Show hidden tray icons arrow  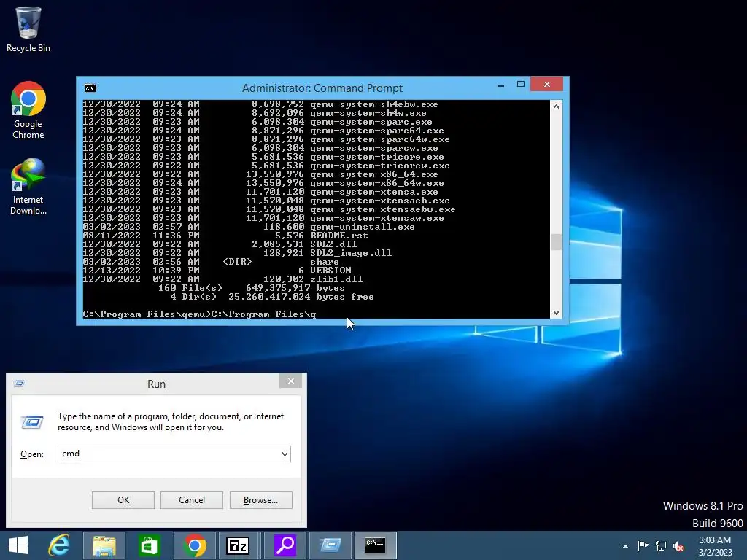point(625,546)
